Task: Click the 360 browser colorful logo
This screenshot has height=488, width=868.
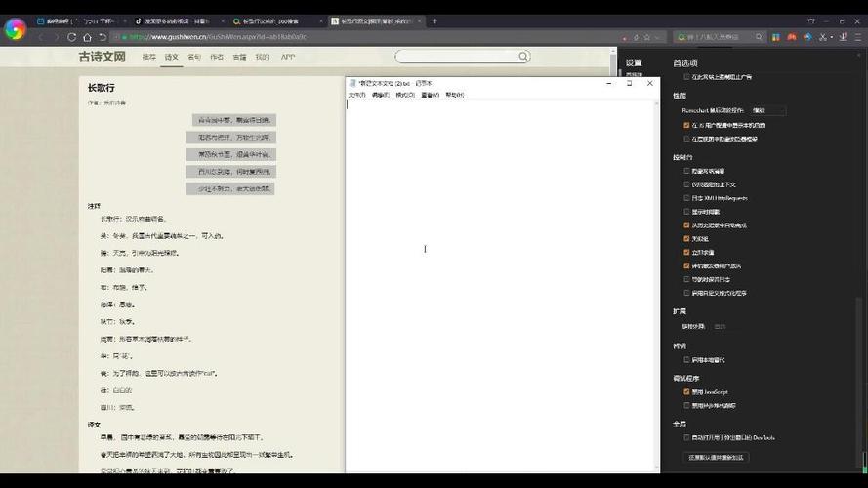Action: (15, 28)
